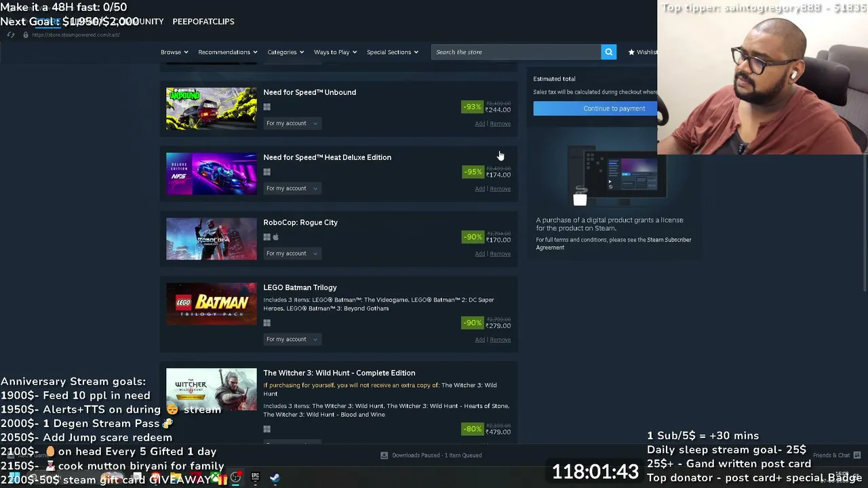Screen dimensions: 868x488
Task: Open the Steam Subscriber Agreement link
Action: pos(614,243)
